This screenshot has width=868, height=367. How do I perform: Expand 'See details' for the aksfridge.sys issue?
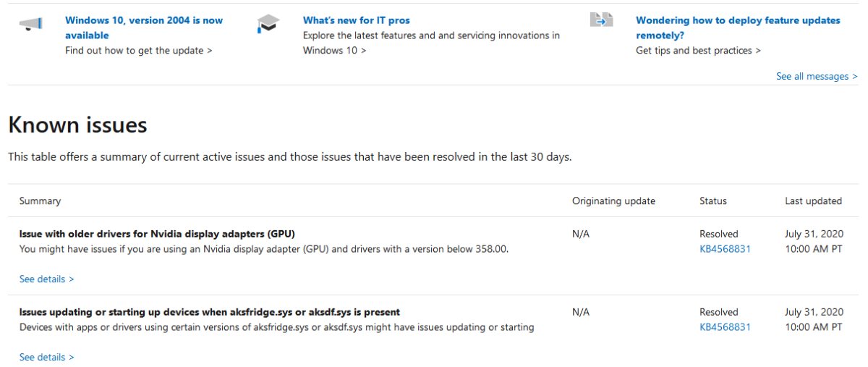click(x=47, y=357)
